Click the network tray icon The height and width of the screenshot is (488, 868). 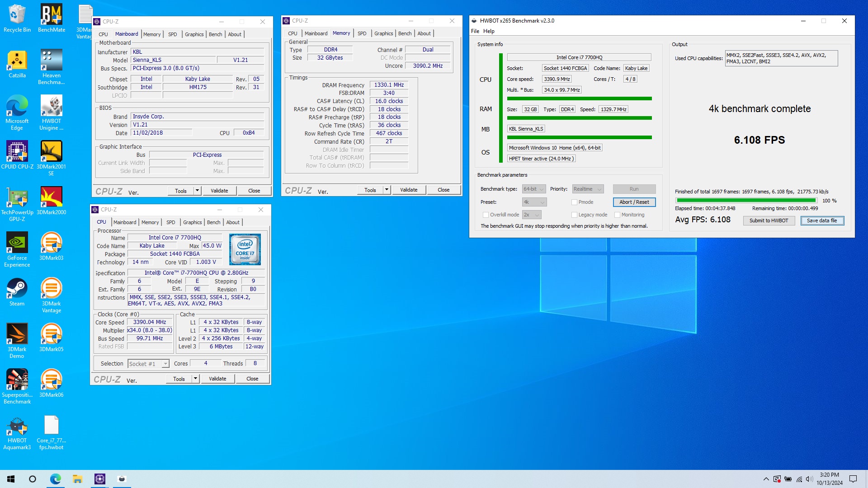(x=799, y=479)
